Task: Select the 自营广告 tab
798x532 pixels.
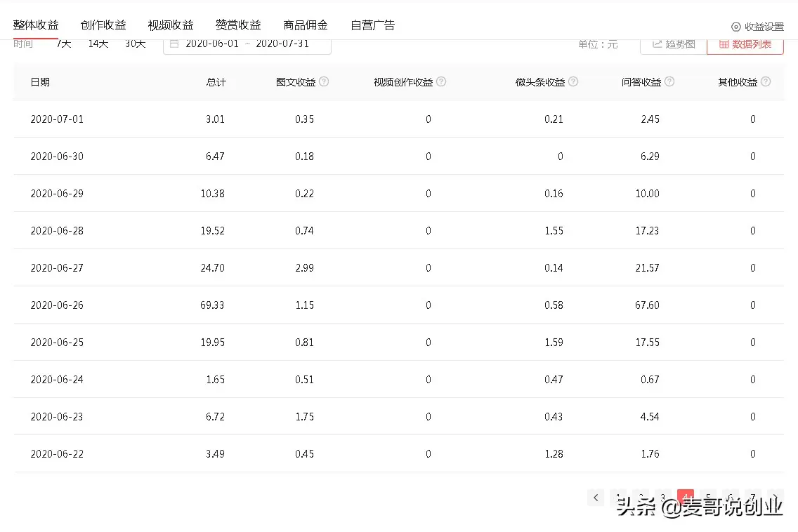Action: [372, 25]
